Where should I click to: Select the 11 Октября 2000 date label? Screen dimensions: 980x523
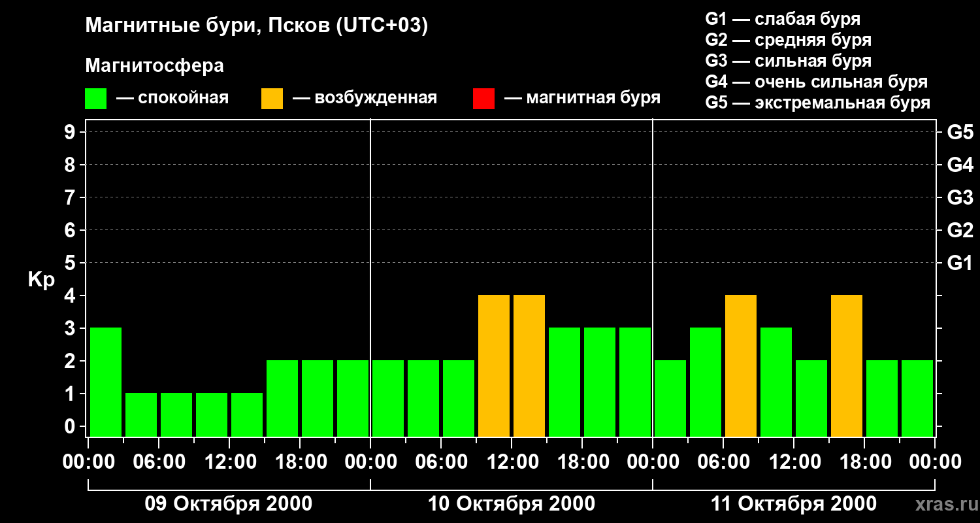coord(794,504)
